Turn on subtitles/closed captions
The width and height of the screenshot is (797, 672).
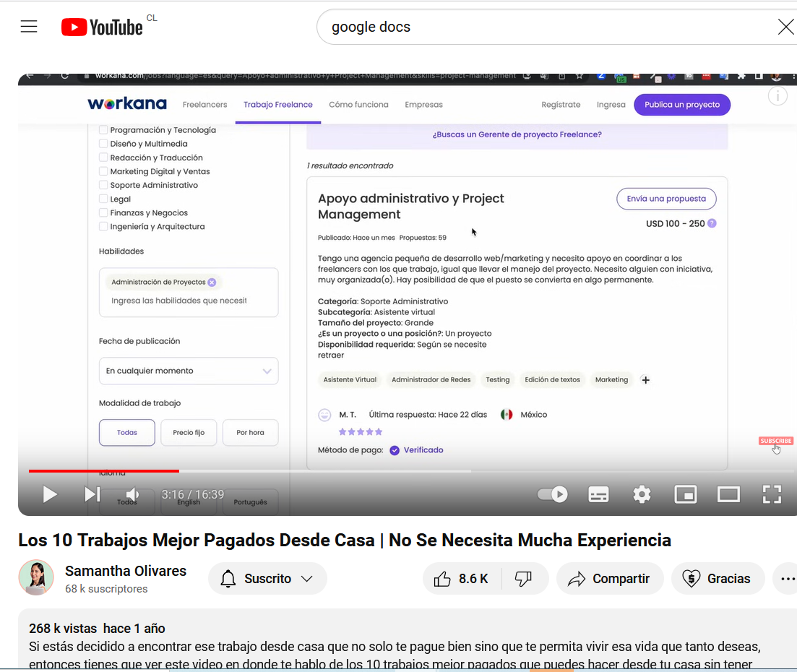coord(598,494)
